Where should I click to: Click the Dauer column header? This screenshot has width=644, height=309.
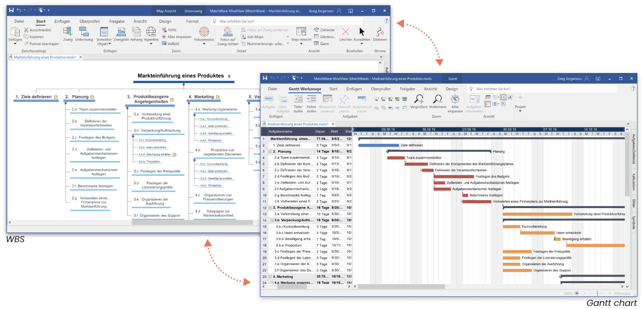pyautogui.click(x=322, y=131)
